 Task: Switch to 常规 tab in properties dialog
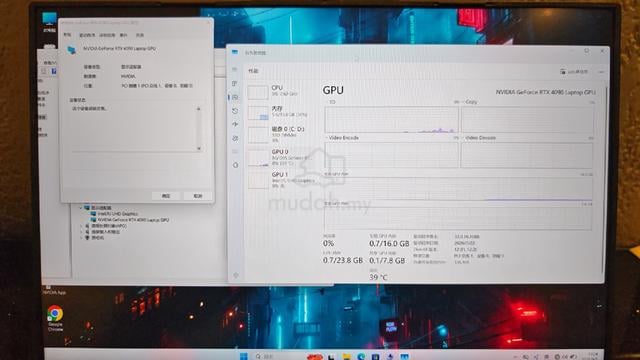pos(67,35)
